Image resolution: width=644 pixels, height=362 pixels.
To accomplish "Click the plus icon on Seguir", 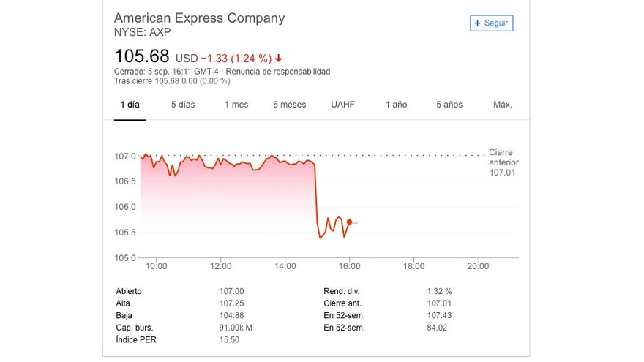I will click(478, 23).
